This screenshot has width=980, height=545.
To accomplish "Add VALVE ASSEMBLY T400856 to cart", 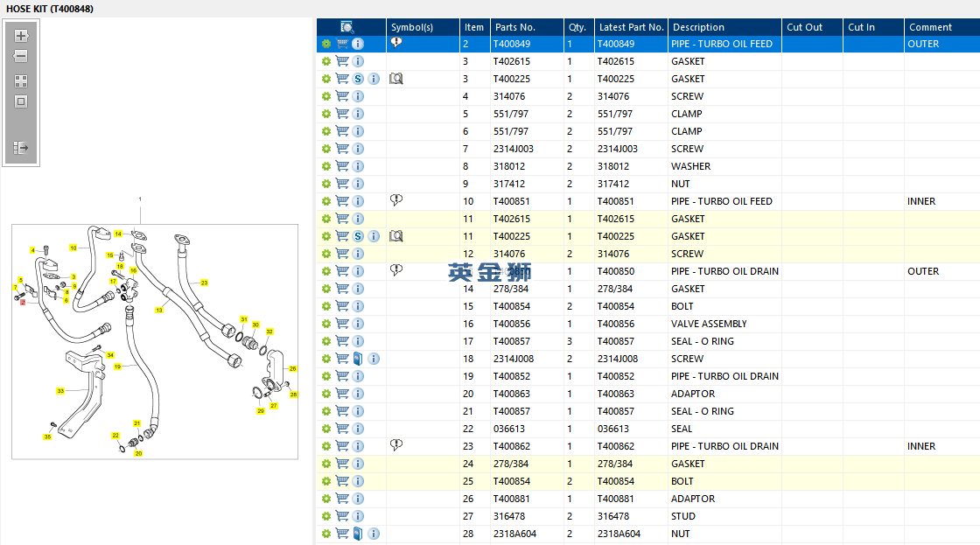I will (x=342, y=324).
